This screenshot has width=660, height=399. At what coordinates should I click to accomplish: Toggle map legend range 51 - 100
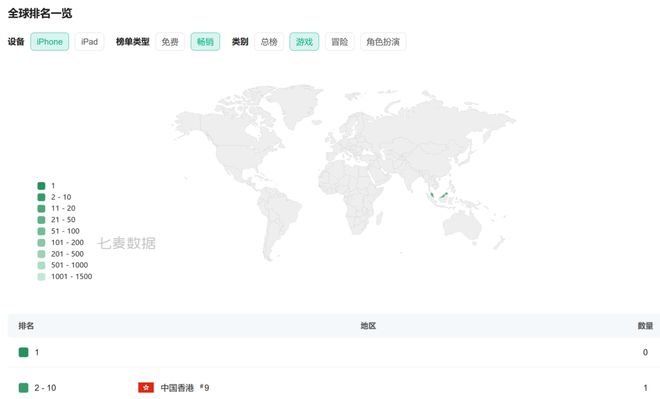[59, 231]
